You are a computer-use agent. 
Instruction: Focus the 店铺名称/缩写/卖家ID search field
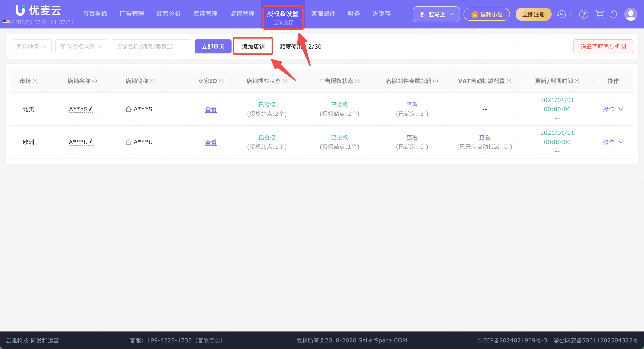151,46
